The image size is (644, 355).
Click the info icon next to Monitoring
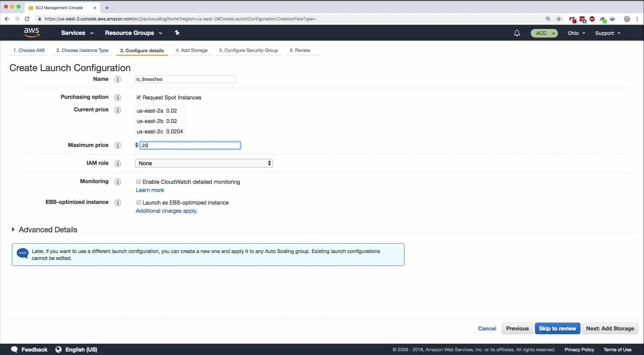point(118,182)
